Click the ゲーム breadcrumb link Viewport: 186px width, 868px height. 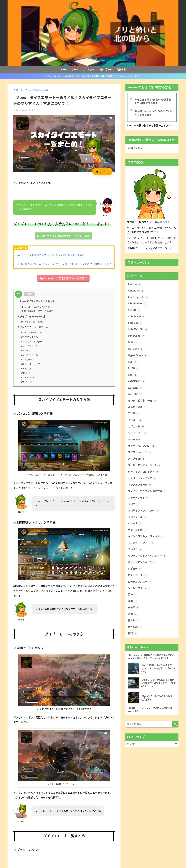(28, 90)
